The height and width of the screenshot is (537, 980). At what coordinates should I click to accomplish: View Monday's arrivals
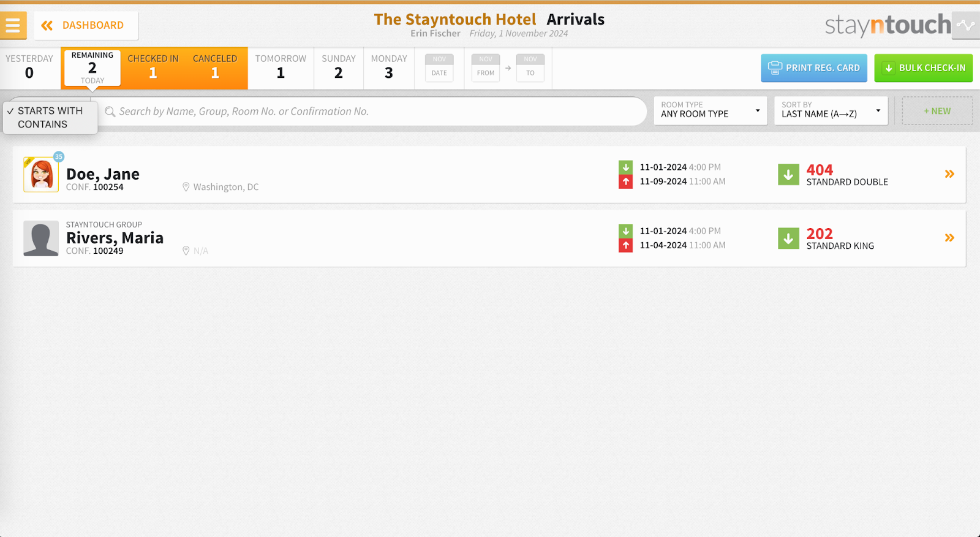pyautogui.click(x=389, y=68)
